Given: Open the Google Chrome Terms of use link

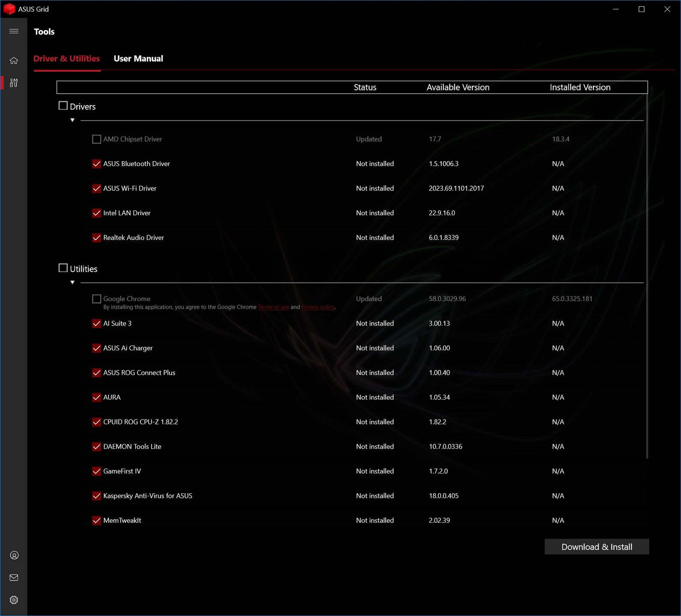Looking at the screenshot, I should point(274,307).
